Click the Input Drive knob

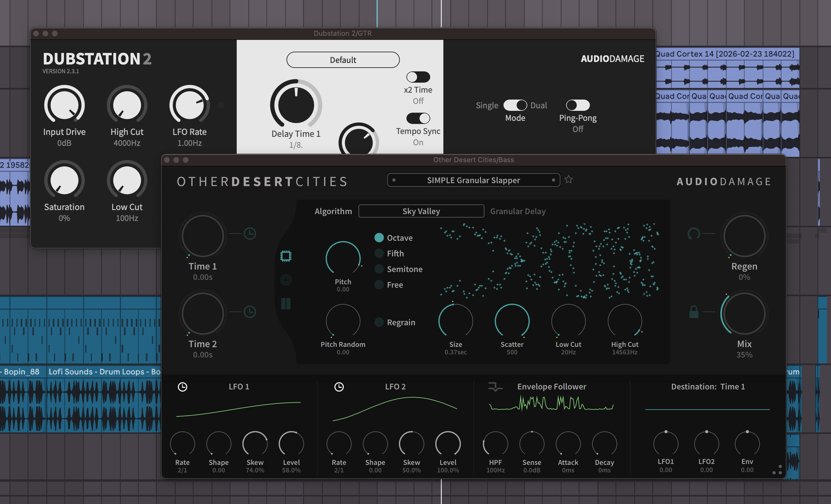64,105
